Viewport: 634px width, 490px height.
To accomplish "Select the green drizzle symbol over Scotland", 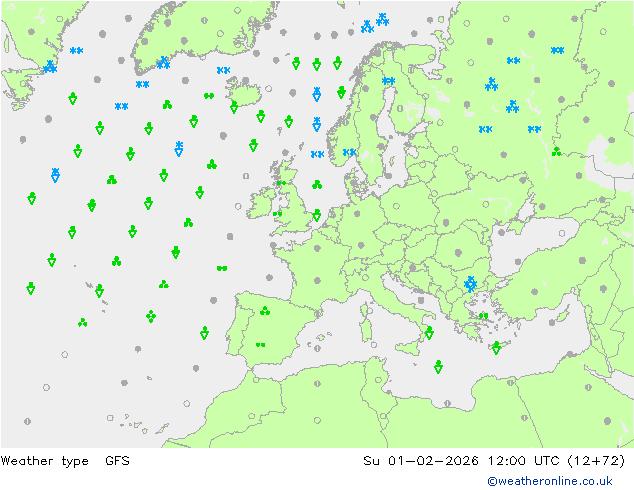I will tap(281, 183).
